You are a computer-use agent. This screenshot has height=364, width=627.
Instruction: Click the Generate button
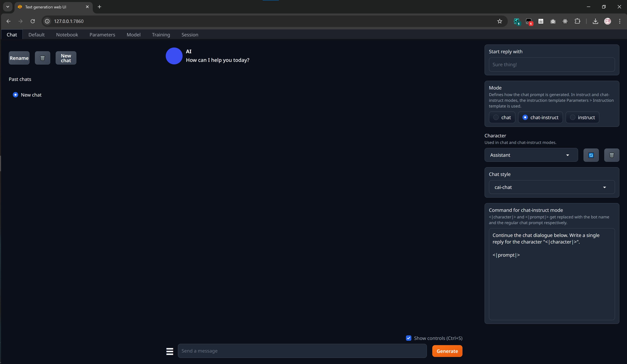447,351
